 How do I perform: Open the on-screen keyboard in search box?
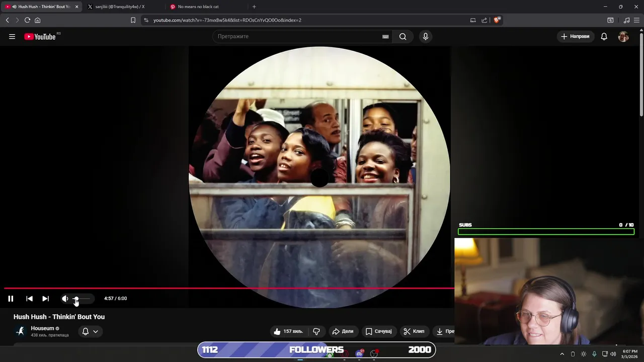pos(385,37)
